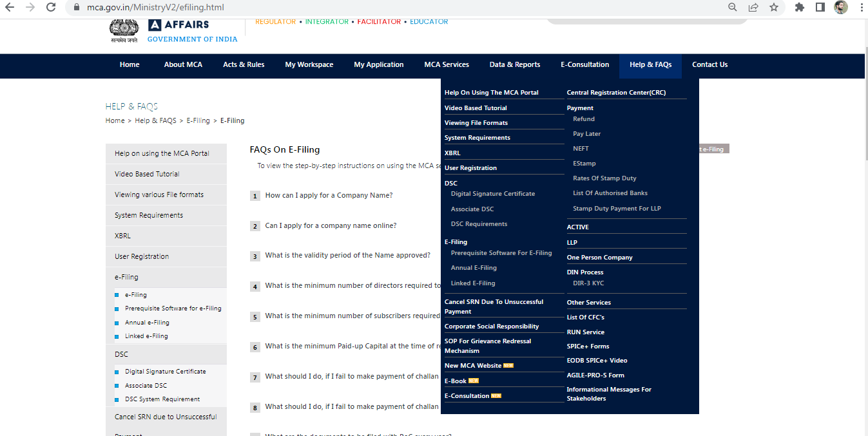This screenshot has width=868, height=436.
Task: Select Viewing File Formats in dropdown
Action: coord(476,123)
